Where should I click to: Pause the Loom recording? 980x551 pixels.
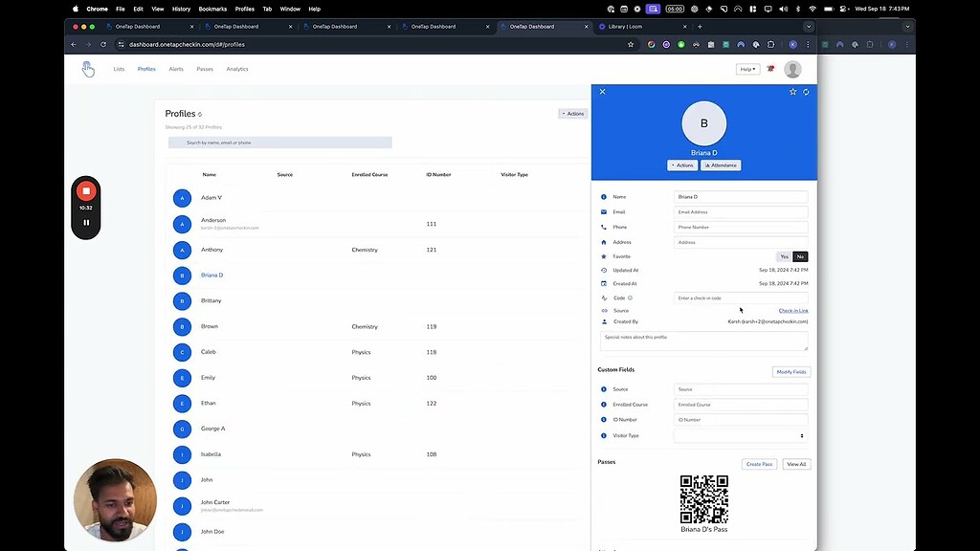coord(86,223)
